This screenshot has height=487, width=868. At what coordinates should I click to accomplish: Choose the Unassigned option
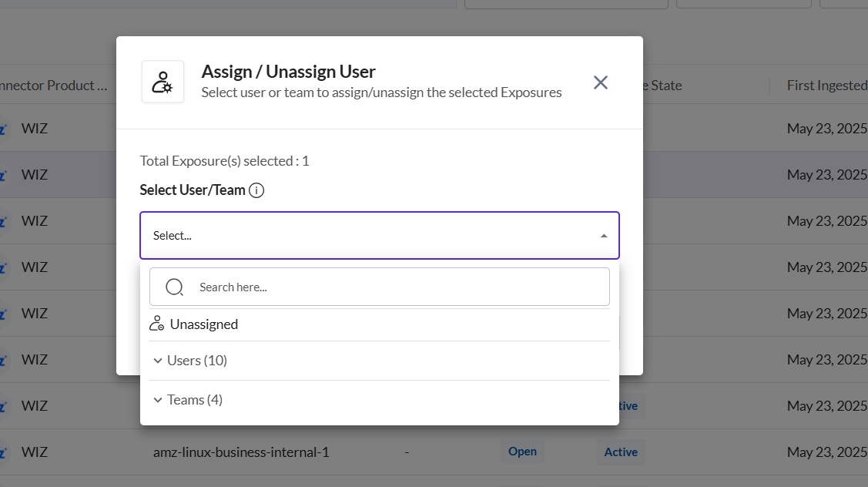[x=379, y=324]
